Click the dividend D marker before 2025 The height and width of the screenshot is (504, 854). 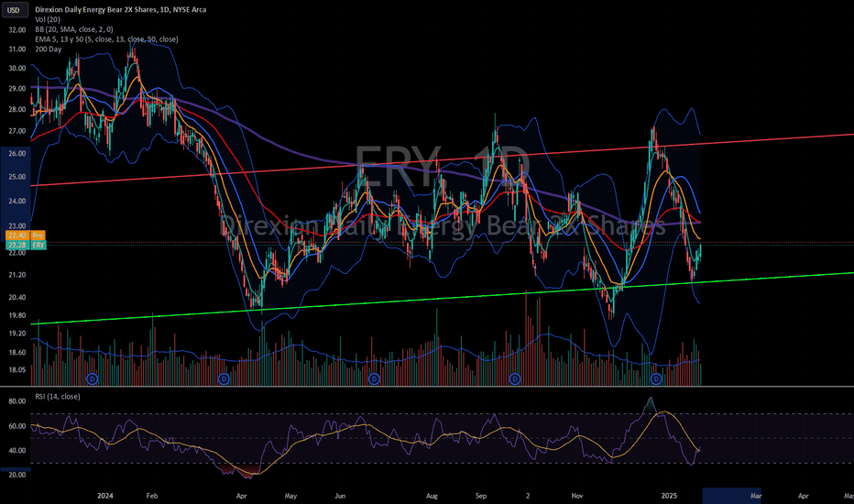click(656, 378)
